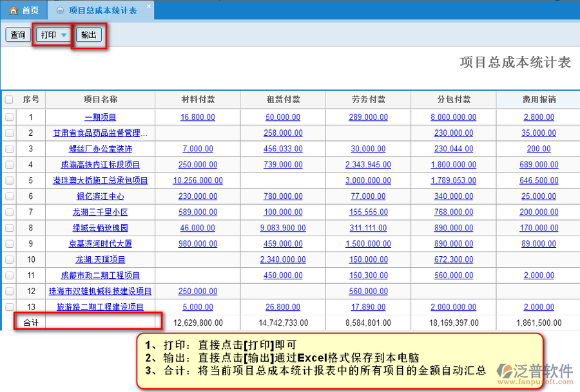Screen dimensions: 580x392
Task: Expand the 打印 dropdown arrow
Action: pos(64,35)
